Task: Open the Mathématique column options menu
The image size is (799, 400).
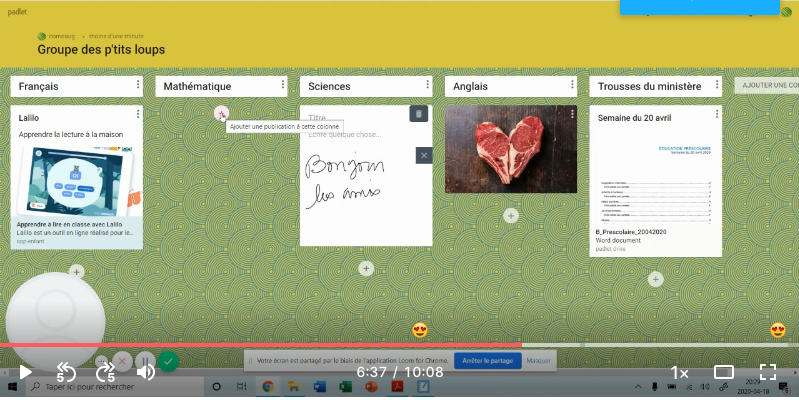Action: (283, 85)
